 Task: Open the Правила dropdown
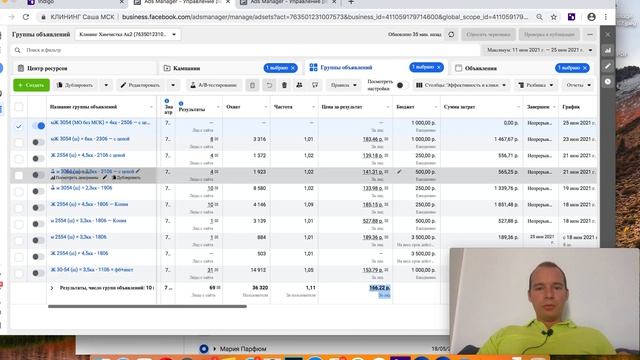[x=343, y=85]
